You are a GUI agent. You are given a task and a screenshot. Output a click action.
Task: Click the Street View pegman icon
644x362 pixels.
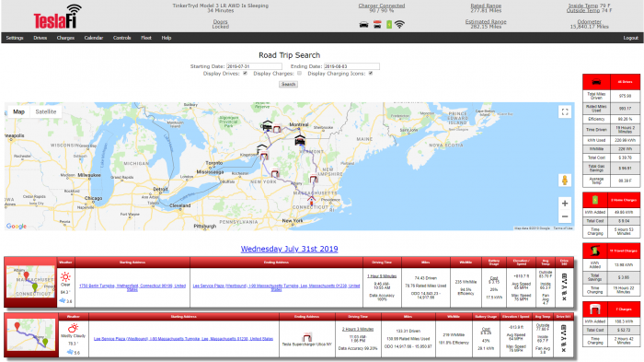(x=565, y=181)
